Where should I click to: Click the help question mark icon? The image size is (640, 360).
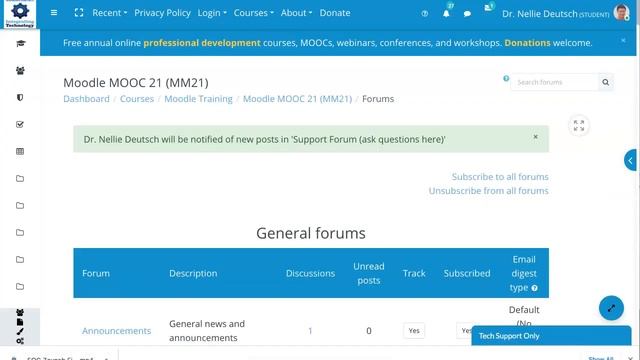pyautogui.click(x=425, y=13)
